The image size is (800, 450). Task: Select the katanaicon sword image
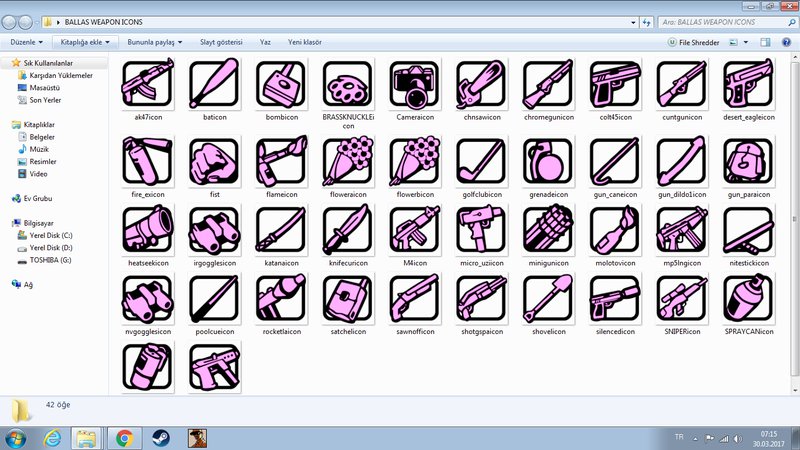coord(281,230)
